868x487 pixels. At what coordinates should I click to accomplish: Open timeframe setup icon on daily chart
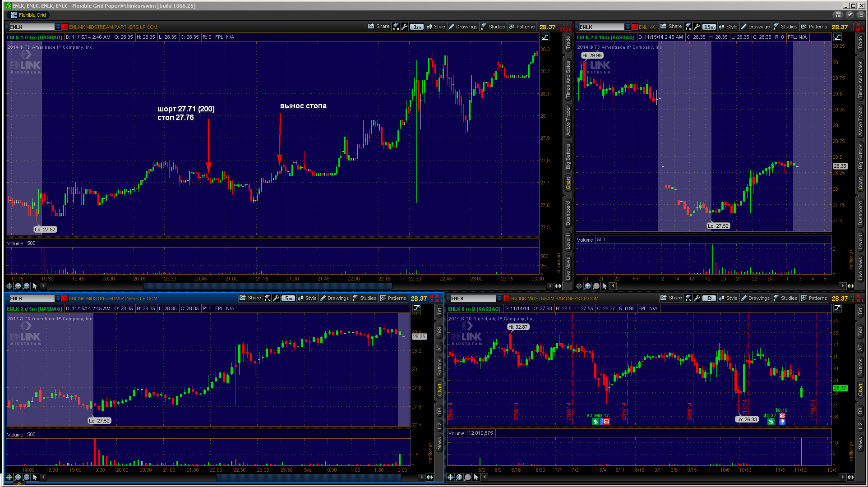[x=688, y=298]
